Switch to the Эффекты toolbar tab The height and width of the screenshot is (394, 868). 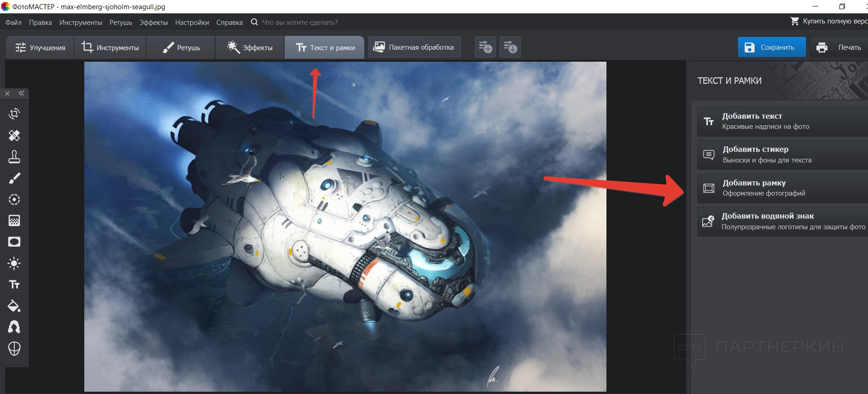250,47
